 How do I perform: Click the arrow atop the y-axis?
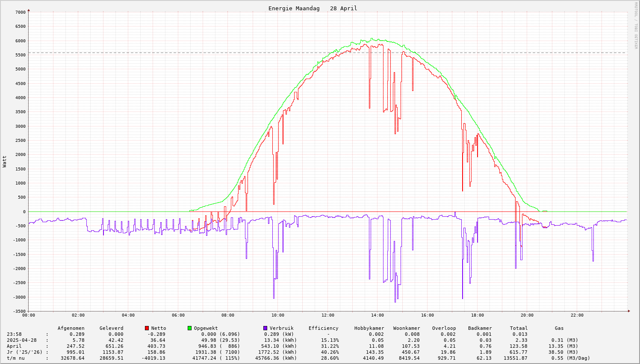(x=29, y=10)
